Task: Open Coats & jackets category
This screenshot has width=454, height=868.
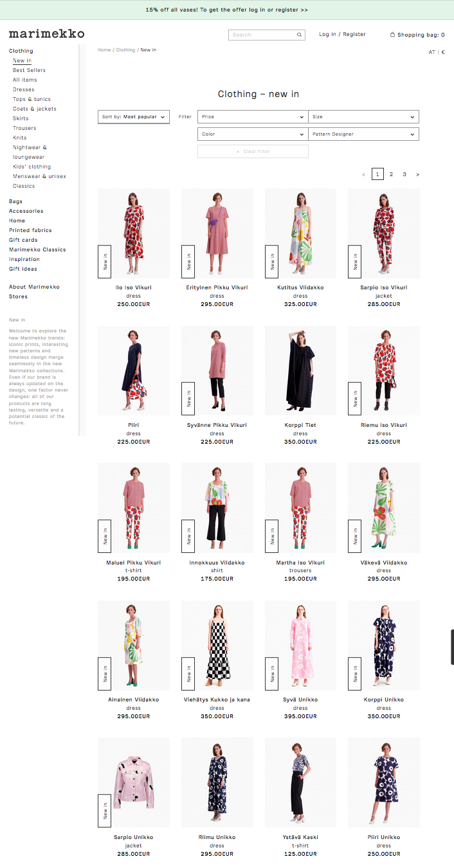Action: pos(35,109)
